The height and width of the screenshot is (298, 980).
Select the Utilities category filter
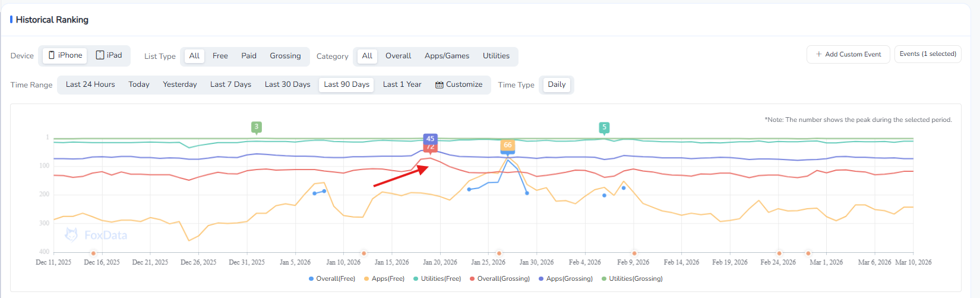pos(496,56)
